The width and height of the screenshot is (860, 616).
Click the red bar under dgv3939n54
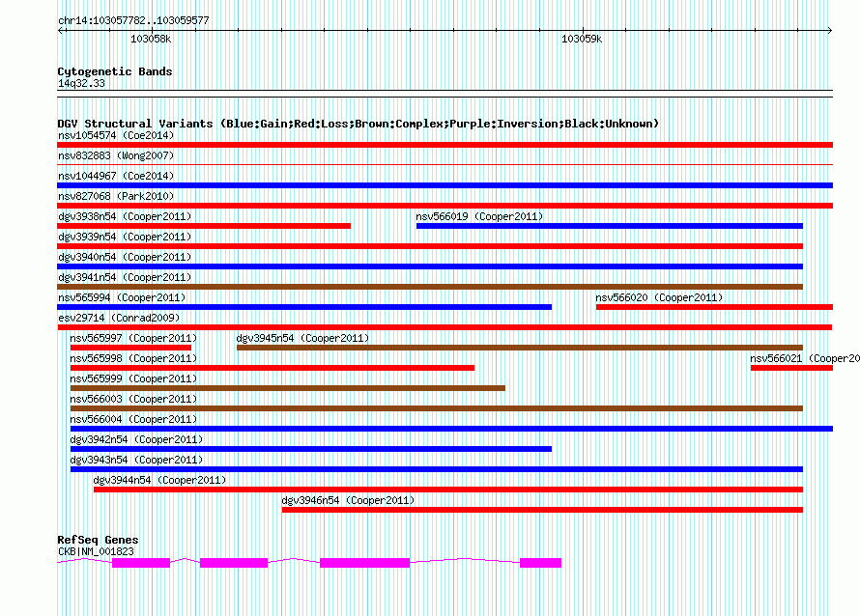click(430, 246)
